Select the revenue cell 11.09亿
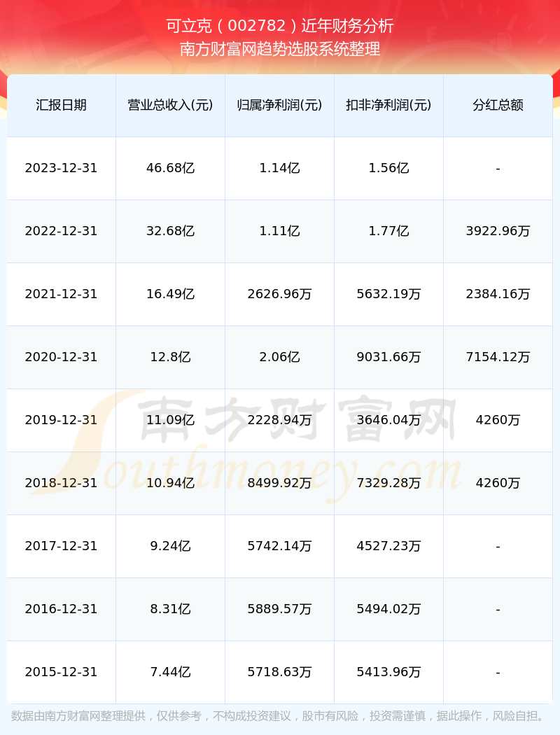The image size is (560, 735). click(x=171, y=420)
